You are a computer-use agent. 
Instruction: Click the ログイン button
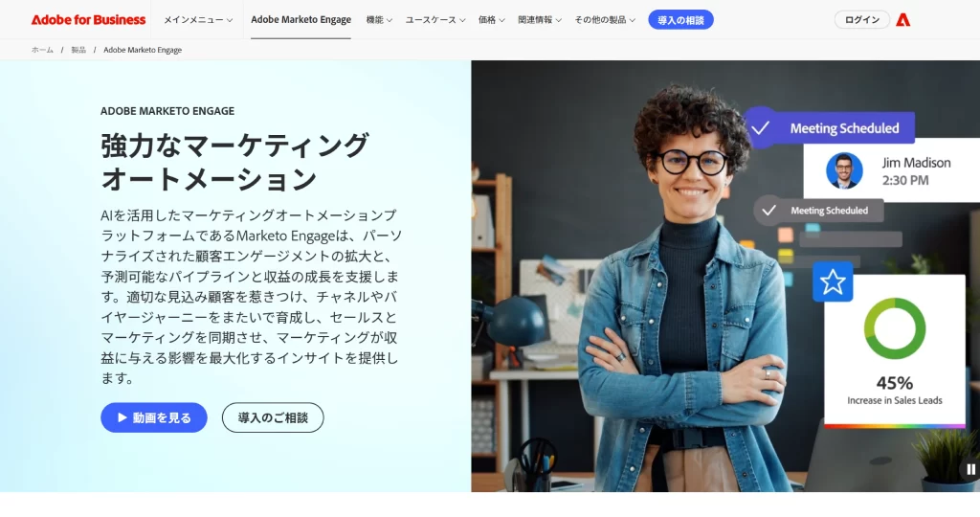point(862,20)
